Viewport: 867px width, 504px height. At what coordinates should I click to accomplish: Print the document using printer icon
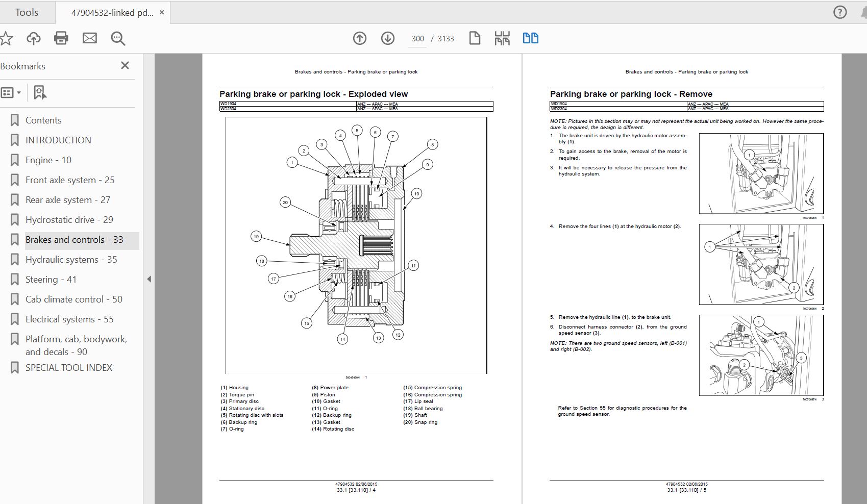(x=61, y=38)
